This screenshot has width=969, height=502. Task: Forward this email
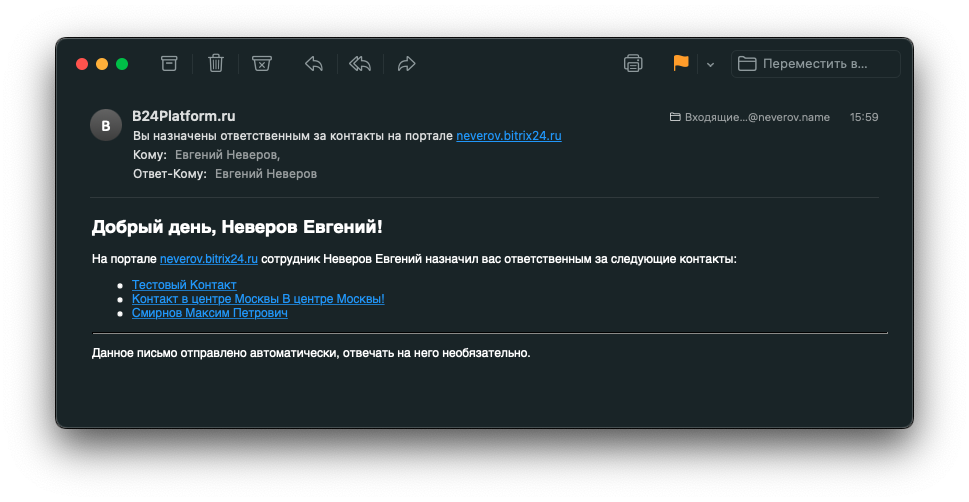(x=406, y=64)
